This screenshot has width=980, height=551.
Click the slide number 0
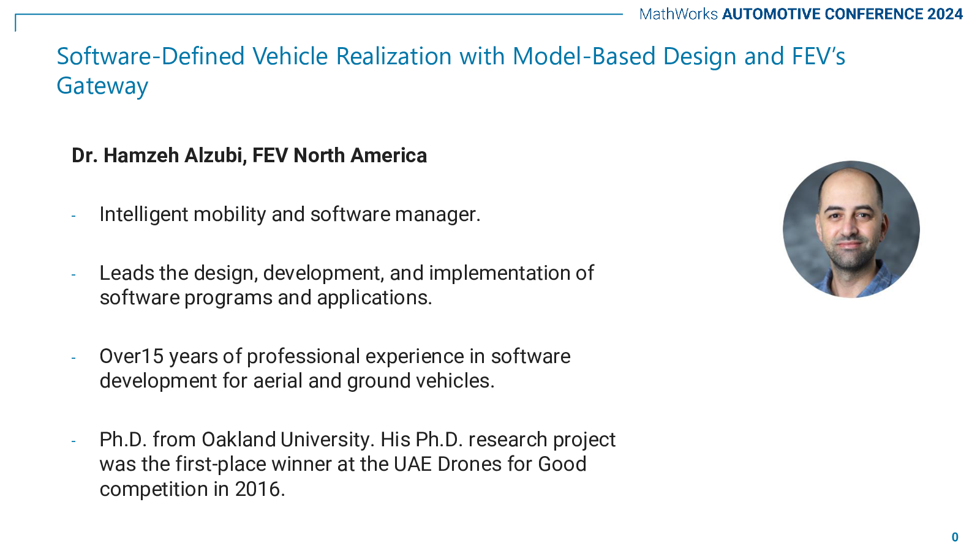tap(954, 537)
